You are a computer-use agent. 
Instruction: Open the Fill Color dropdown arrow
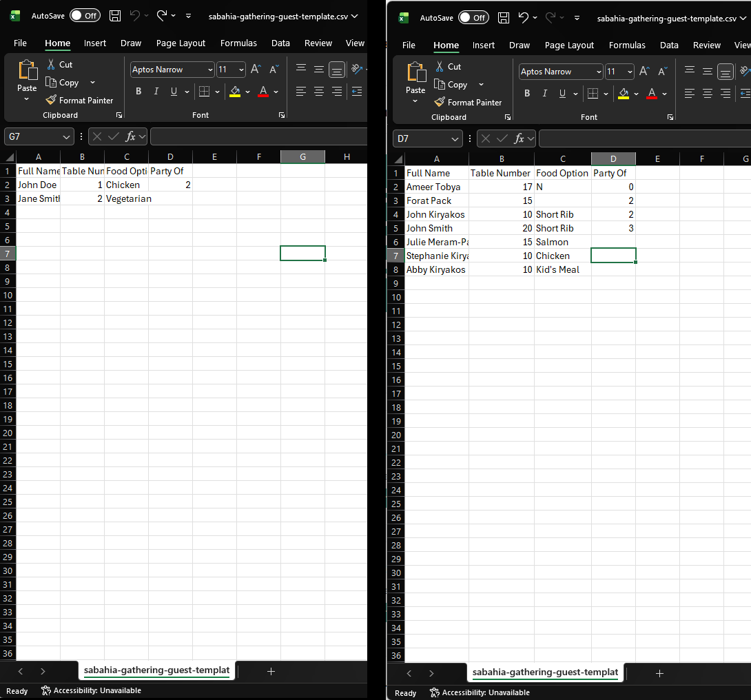249,91
